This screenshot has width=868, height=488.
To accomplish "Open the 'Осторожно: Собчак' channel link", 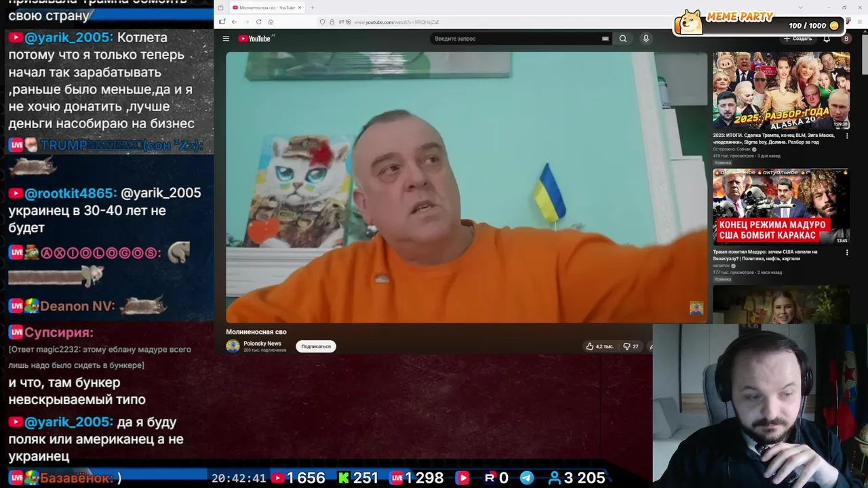I will pos(732,149).
